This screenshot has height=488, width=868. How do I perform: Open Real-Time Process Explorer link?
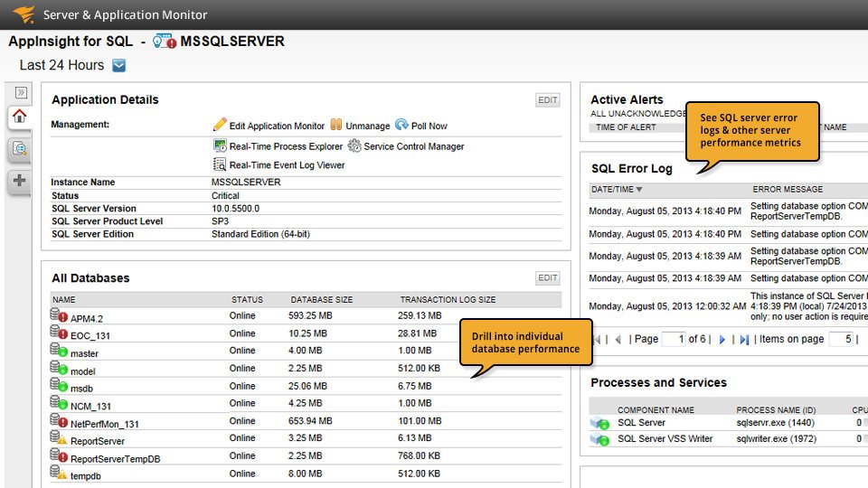coord(286,146)
